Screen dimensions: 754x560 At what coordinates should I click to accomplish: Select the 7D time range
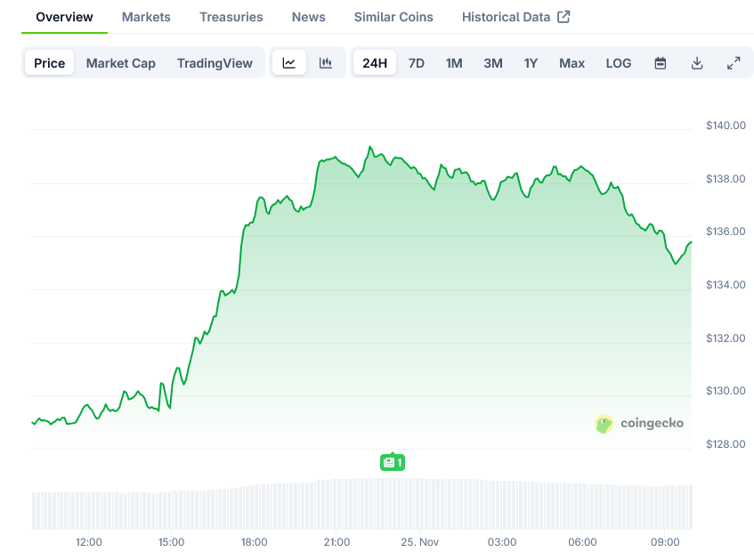tap(416, 63)
